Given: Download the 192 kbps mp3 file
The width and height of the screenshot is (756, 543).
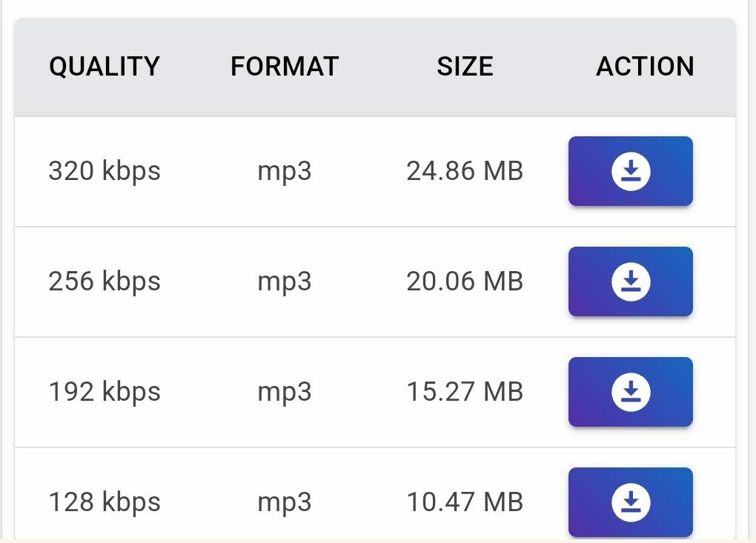Looking at the screenshot, I should (631, 392).
